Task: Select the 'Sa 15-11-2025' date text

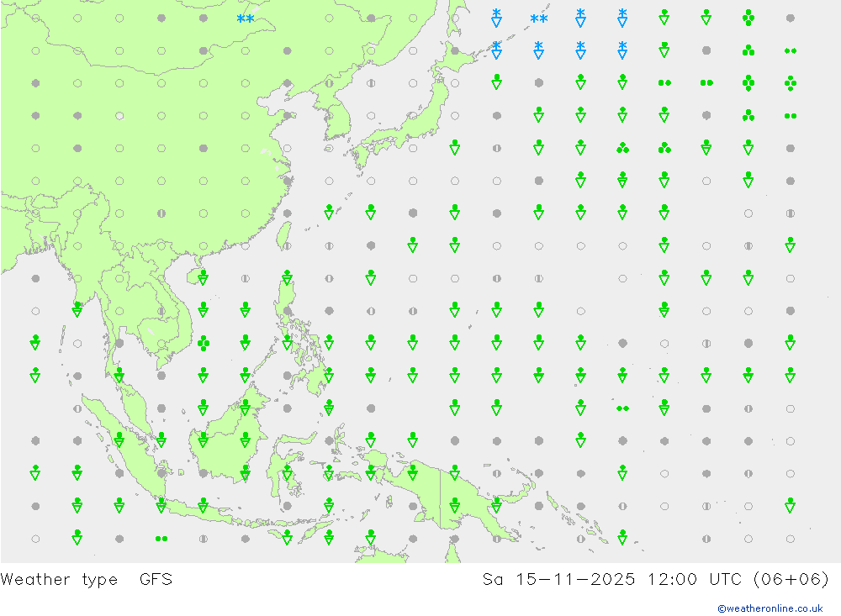Action: click(558, 580)
